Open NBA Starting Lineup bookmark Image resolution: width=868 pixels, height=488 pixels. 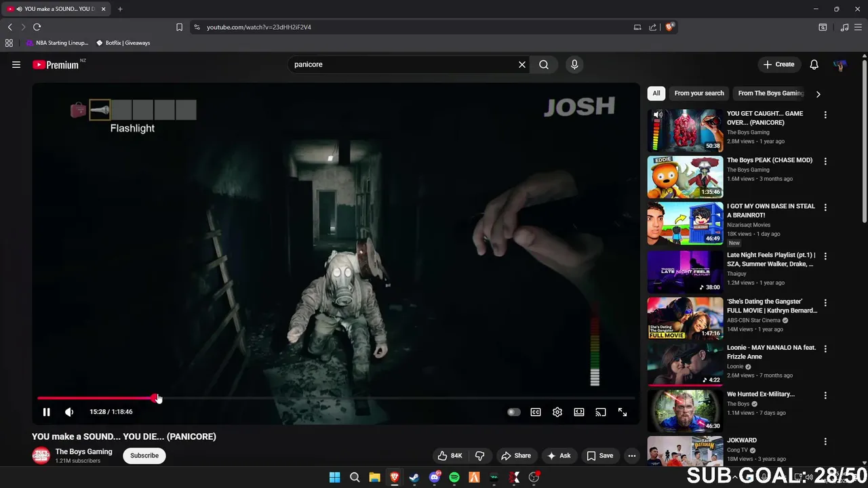click(x=57, y=43)
